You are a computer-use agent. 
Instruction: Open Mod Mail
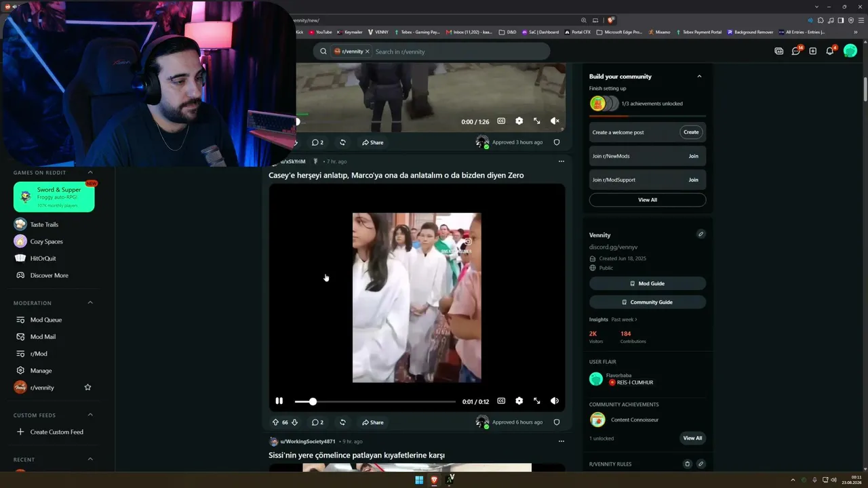(43, 337)
